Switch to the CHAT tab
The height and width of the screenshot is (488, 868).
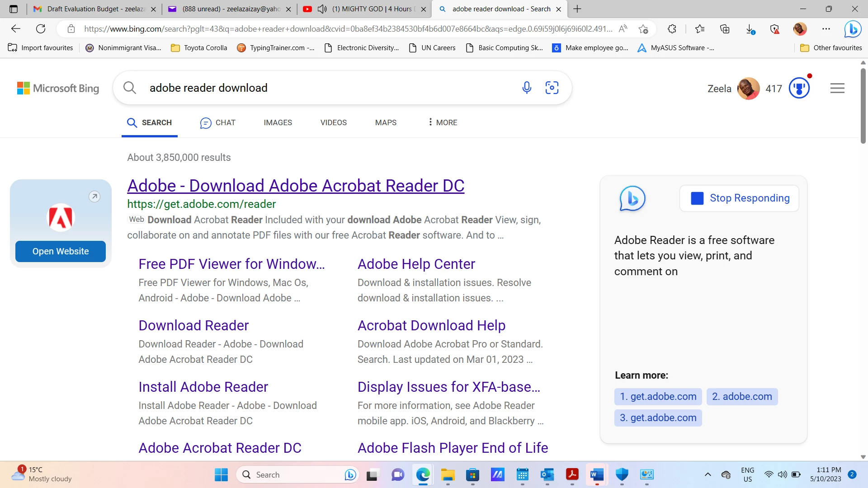pyautogui.click(x=218, y=122)
